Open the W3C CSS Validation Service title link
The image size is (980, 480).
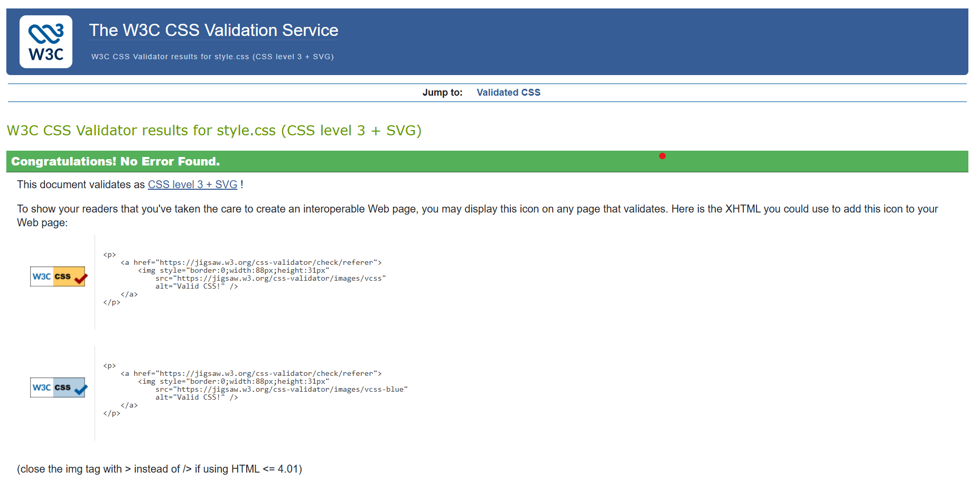tap(213, 30)
